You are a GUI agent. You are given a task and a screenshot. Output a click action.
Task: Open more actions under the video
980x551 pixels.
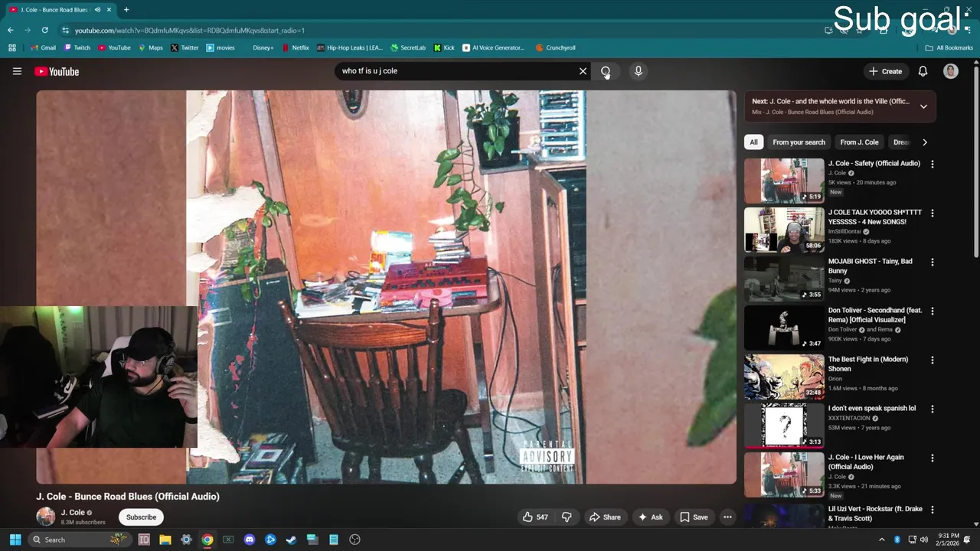pyautogui.click(x=727, y=517)
